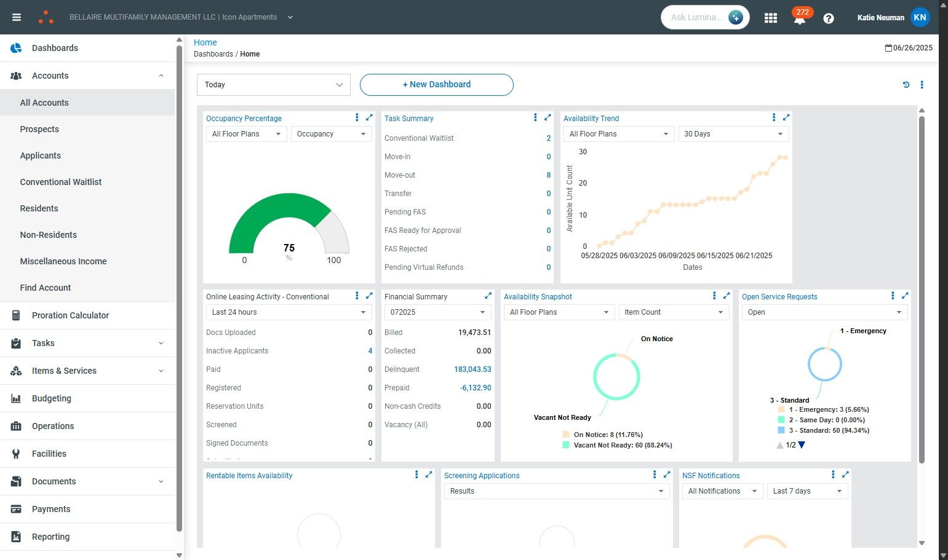The width and height of the screenshot is (948, 560).
Task: Click the New Dashboard button
Action: [x=436, y=85]
